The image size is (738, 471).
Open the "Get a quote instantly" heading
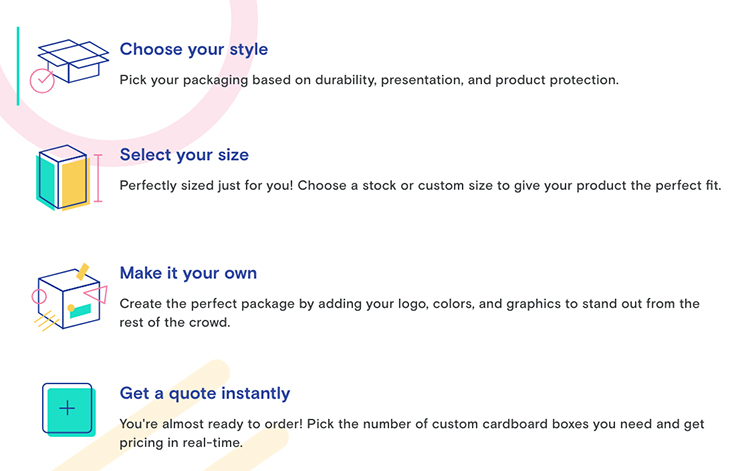pyautogui.click(x=205, y=393)
